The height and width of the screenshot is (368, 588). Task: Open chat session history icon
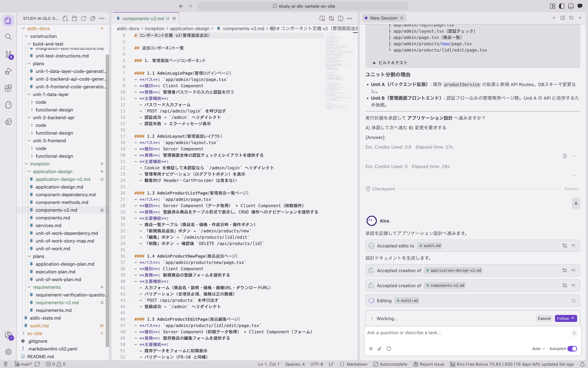point(571,18)
